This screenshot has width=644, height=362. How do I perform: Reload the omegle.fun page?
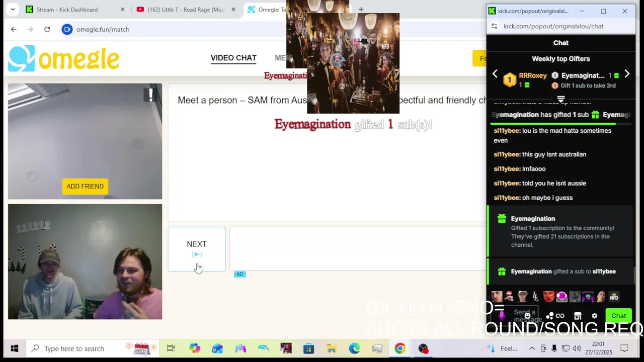[47, 29]
